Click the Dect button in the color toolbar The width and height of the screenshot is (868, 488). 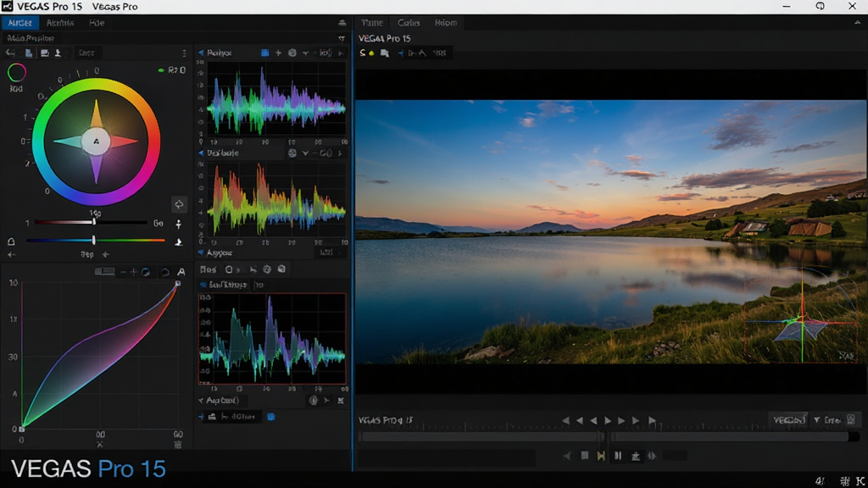pos(86,53)
